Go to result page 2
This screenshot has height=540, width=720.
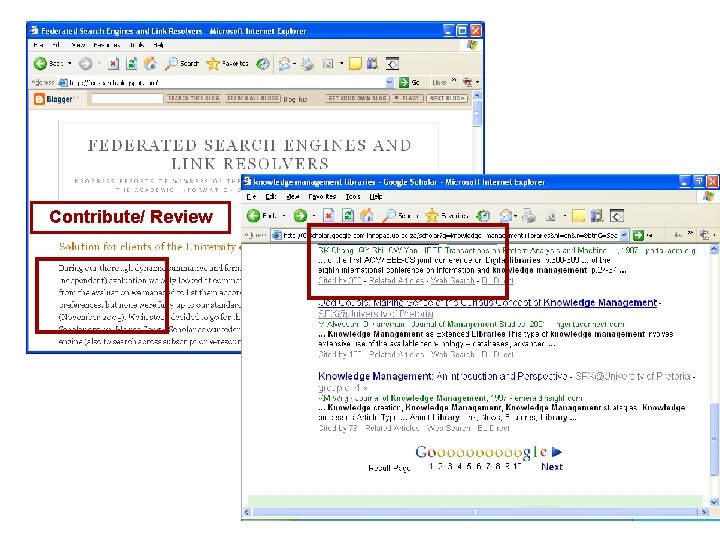click(440, 467)
